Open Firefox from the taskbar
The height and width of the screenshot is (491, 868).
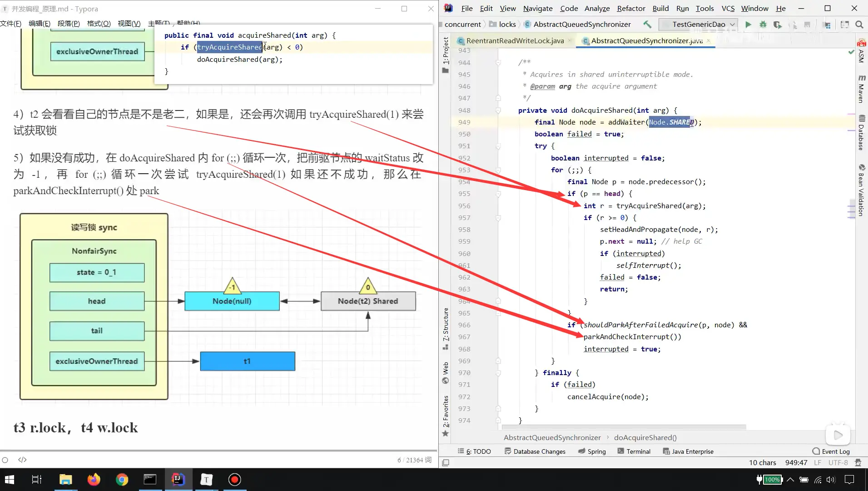pos(94,479)
